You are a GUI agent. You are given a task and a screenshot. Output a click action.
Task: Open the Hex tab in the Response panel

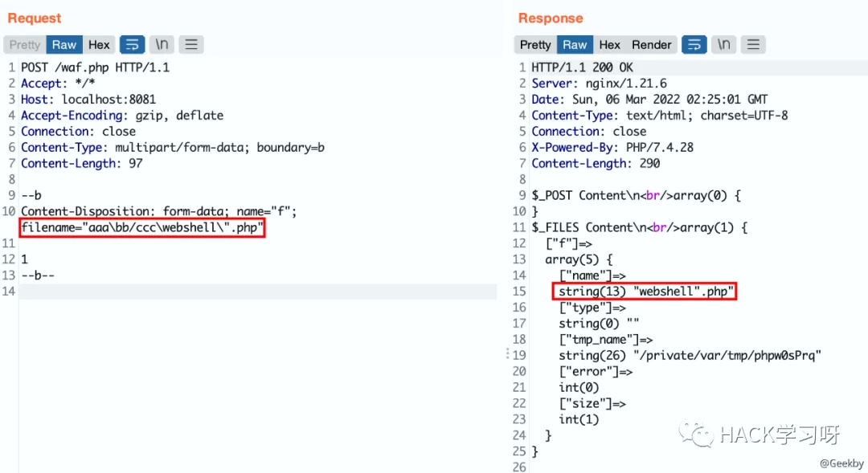[609, 45]
